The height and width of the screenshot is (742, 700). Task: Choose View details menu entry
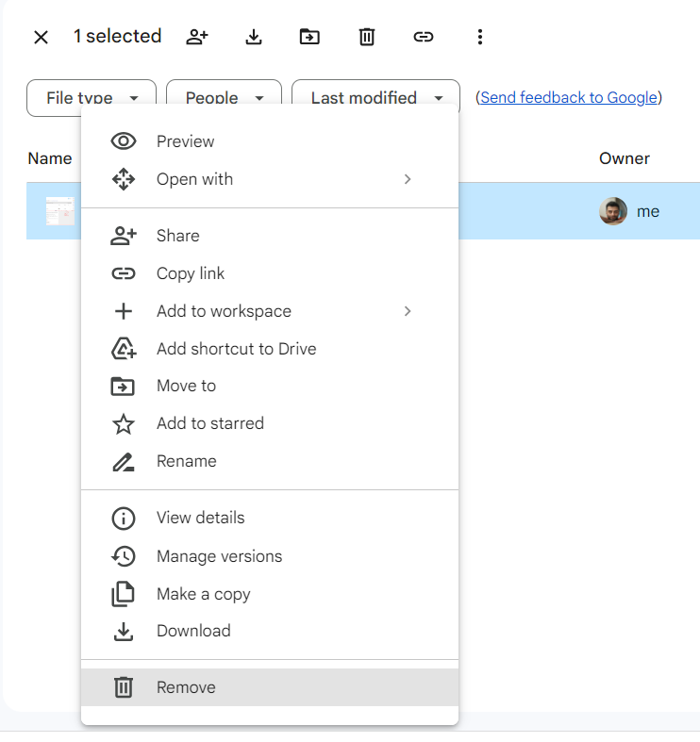point(270,519)
